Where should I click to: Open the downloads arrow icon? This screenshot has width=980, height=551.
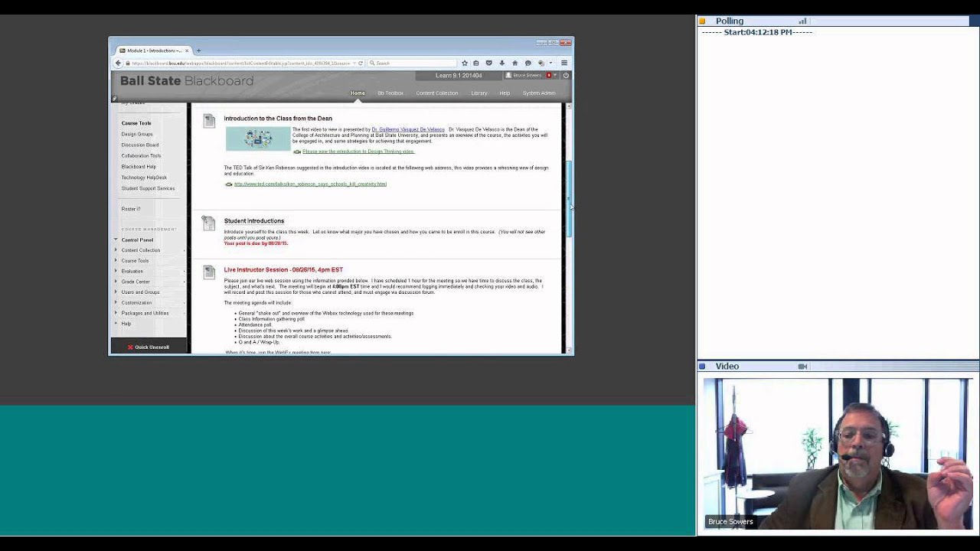(502, 63)
